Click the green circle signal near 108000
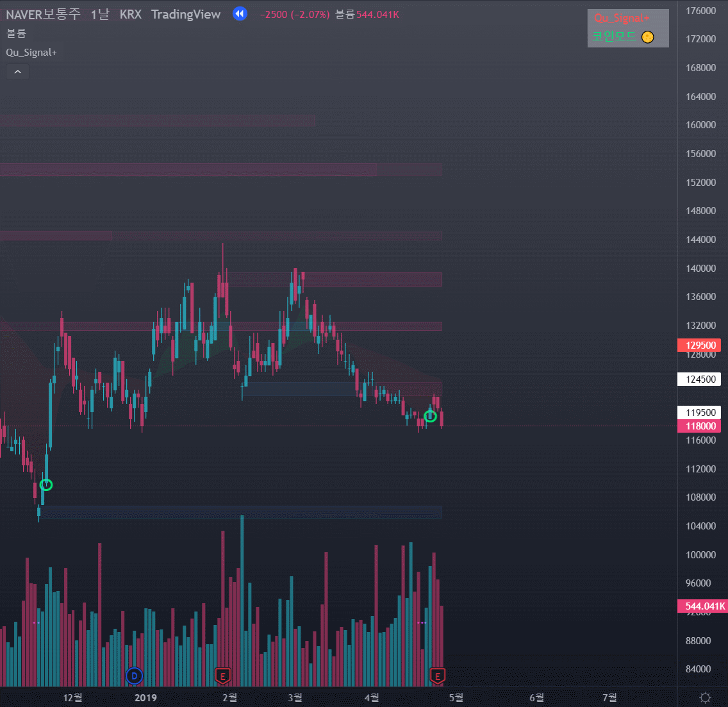Viewport: 728px width, 707px height. [46, 485]
